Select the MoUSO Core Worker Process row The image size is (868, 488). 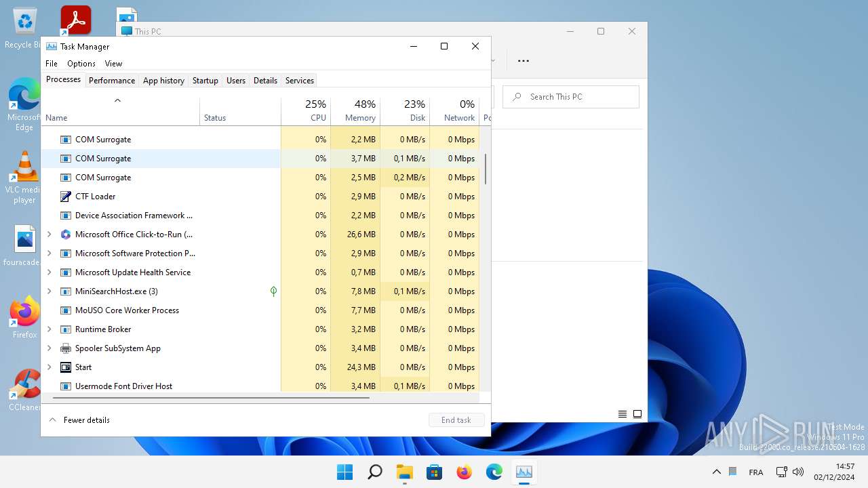coord(260,310)
